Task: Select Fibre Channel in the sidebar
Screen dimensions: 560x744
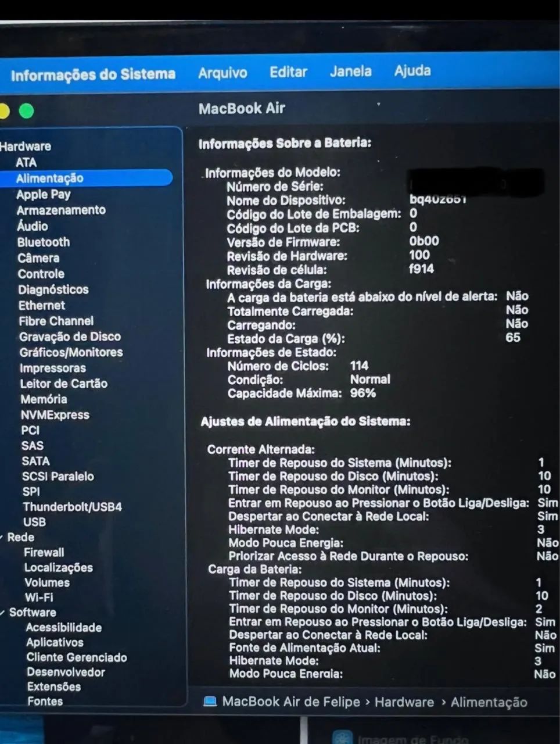Action: pyautogui.click(x=56, y=321)
